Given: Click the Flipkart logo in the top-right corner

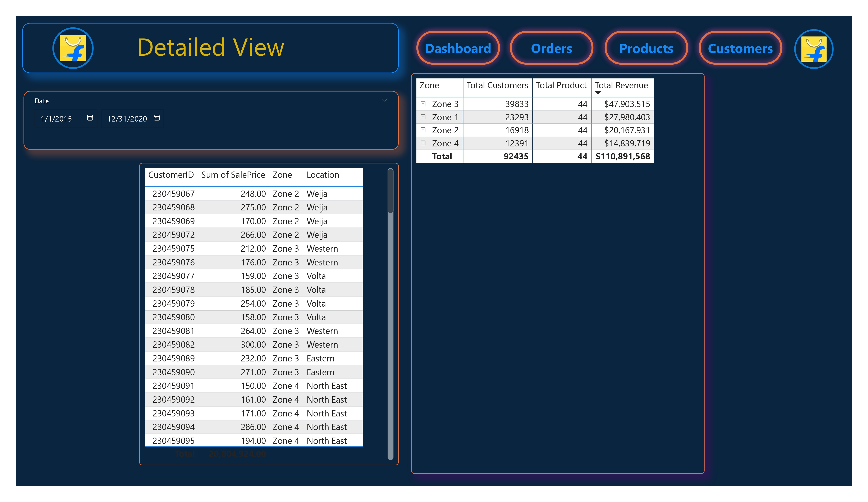Looking at the screenshot, I should coord(814,49).
